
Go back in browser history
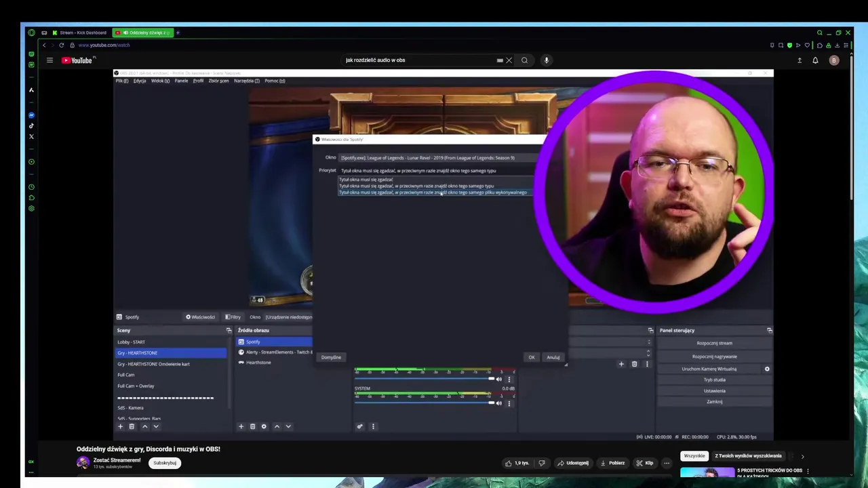(44, 45)
